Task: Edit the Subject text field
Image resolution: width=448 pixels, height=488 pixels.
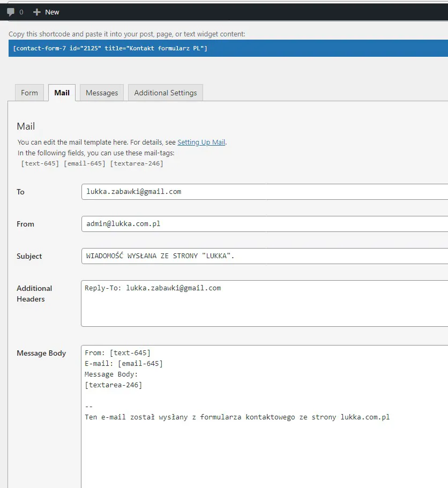Action: (263, 256)
